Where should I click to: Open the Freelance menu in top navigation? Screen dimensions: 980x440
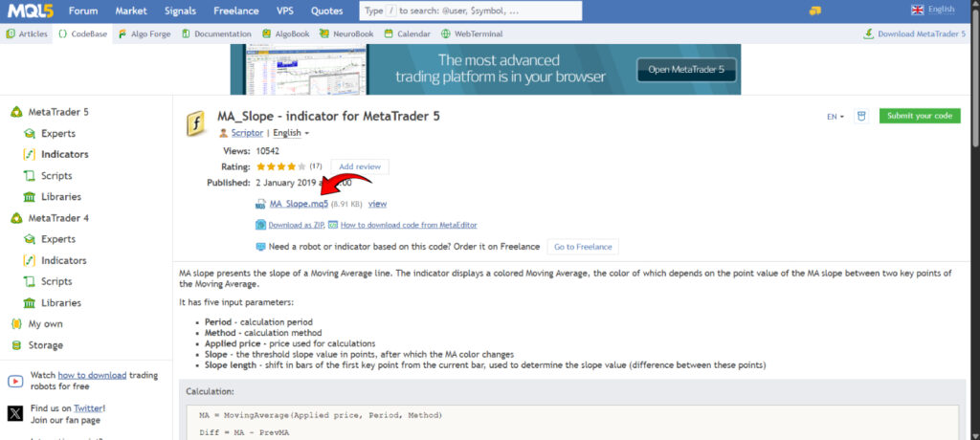click(x=234, y=11)
